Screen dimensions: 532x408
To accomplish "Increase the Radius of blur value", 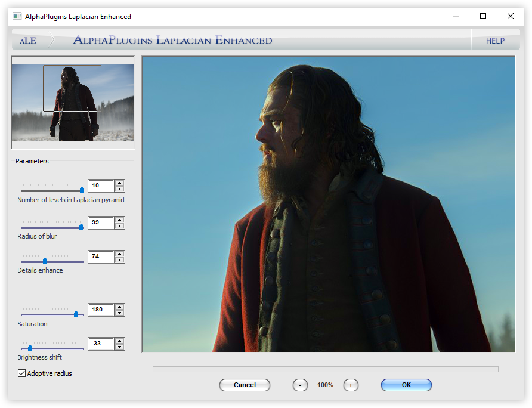I will point(119,220).
